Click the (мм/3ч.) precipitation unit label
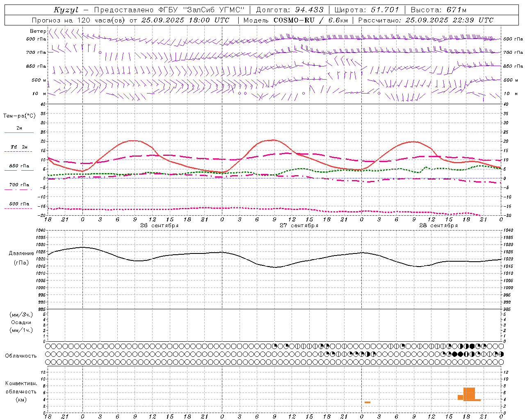The width and height of the screenshot is (525, 420). click(x=21, y=315)
